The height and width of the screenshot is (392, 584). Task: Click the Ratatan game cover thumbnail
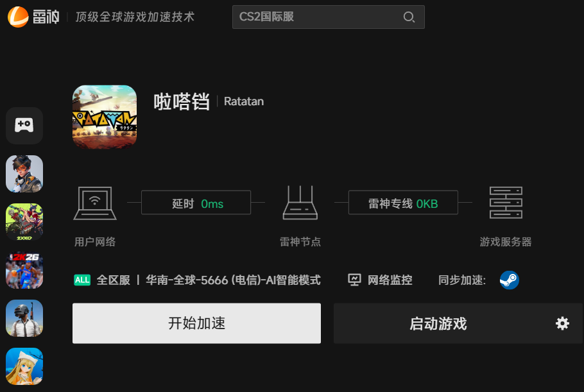pyautogui.click(x=105, y=117)
